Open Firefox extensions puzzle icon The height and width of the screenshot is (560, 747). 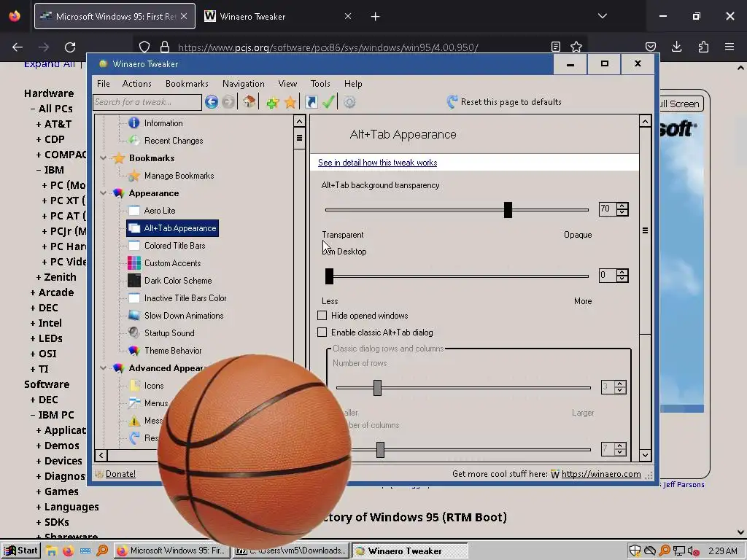click(x=703, y=47)
